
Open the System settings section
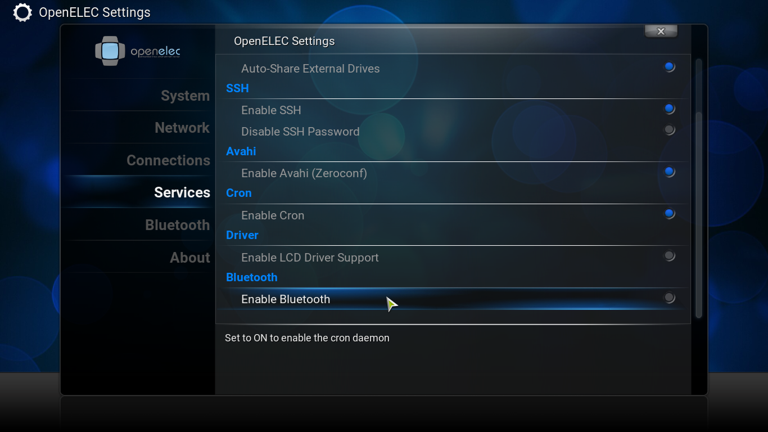[185, 96]
